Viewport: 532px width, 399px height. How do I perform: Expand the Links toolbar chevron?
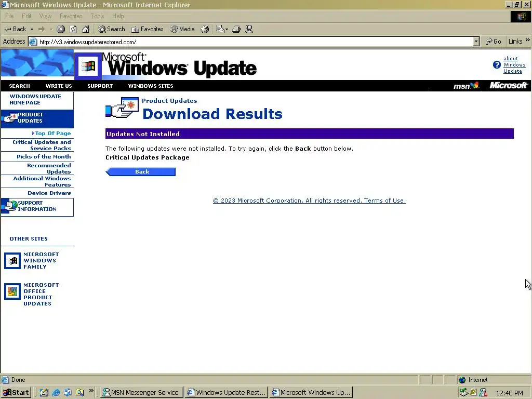(528, 40)
